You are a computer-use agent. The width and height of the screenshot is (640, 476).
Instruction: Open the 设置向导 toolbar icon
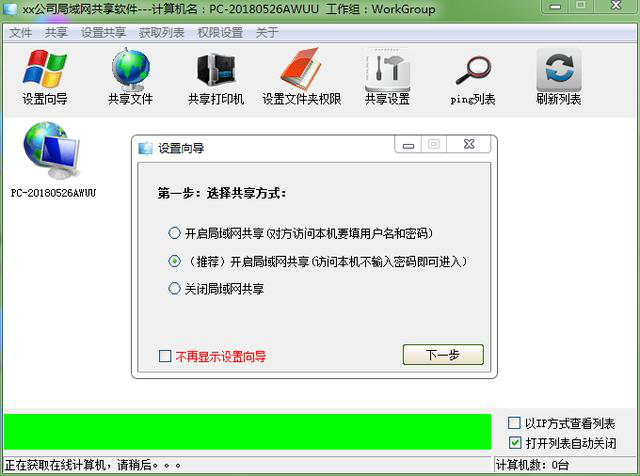point(44,77)
